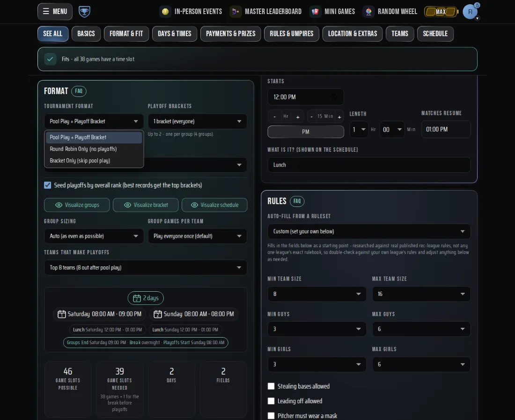Switch to the Location & Extras tab

[x=353, y=34]
